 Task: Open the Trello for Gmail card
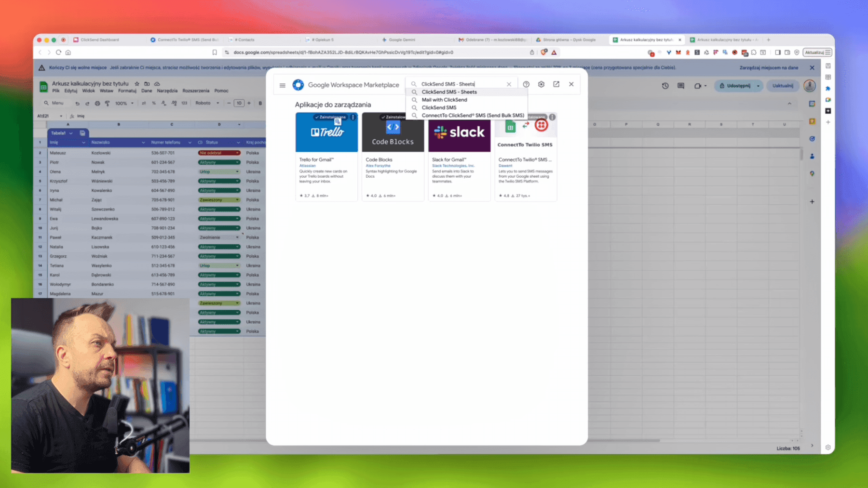tap(326, 157)
